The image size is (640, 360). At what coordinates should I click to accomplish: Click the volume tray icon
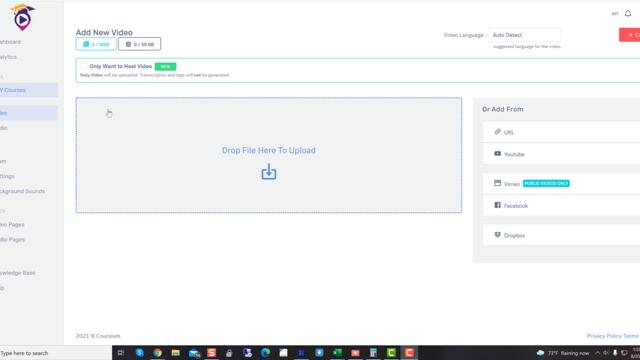point(606,353)
